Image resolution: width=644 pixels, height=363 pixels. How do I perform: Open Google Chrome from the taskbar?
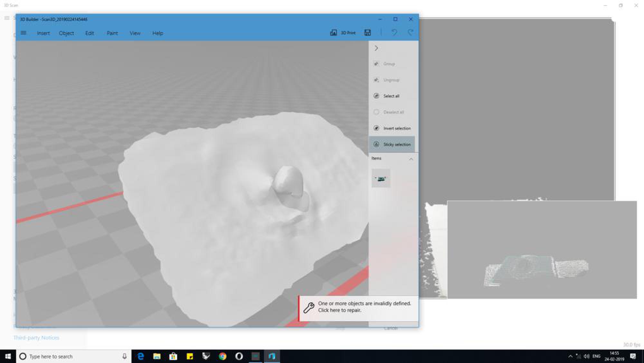pyautogui.click(x=222, y=356)
